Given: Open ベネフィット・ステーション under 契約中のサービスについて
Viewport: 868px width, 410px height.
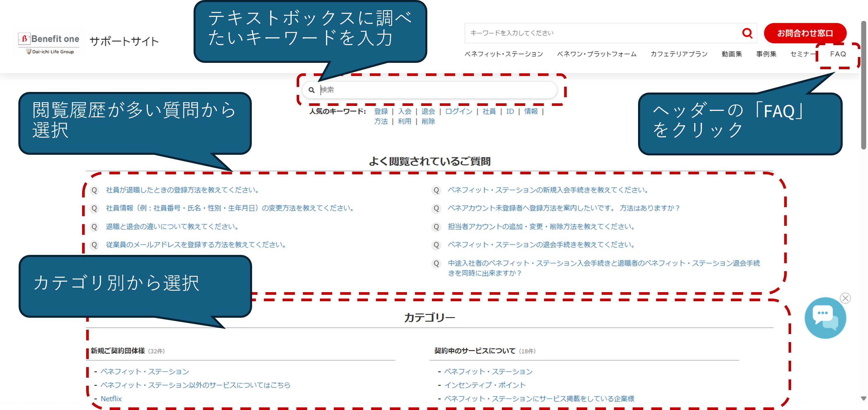Looking at the screenshot, I should pos(488,372).
